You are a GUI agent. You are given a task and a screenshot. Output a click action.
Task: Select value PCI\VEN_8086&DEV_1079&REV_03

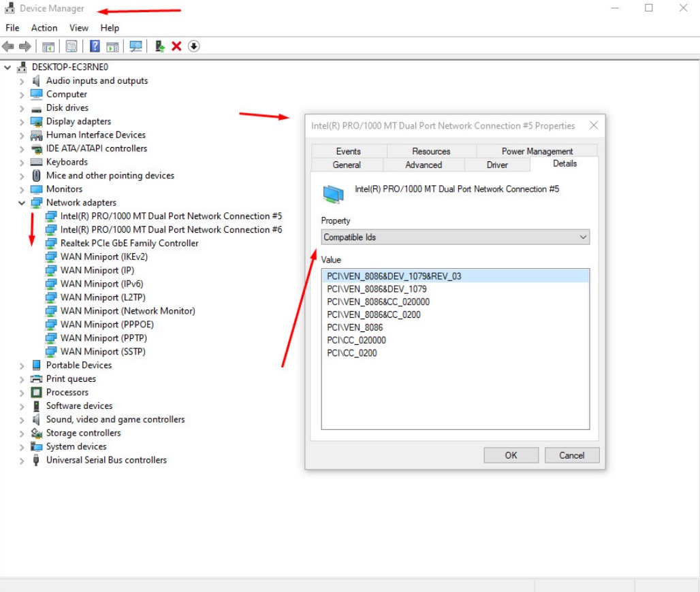point(455,276)
